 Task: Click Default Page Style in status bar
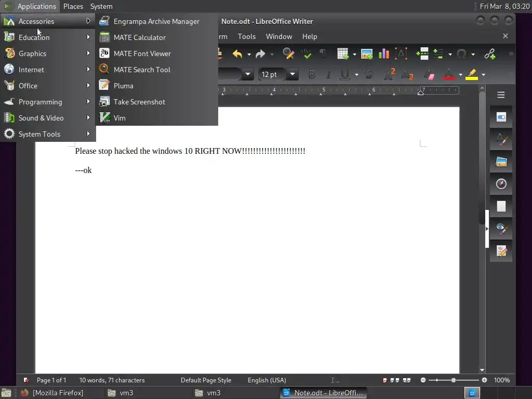pos(206,380)
